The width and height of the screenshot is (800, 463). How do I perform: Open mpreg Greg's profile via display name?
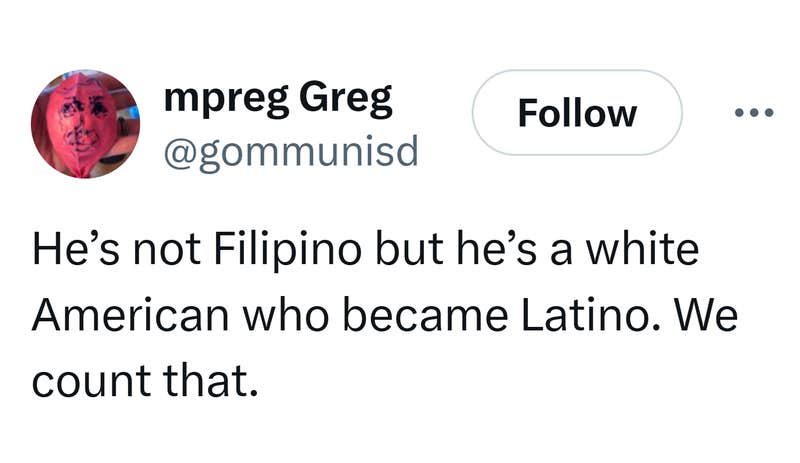click(277, 99)
